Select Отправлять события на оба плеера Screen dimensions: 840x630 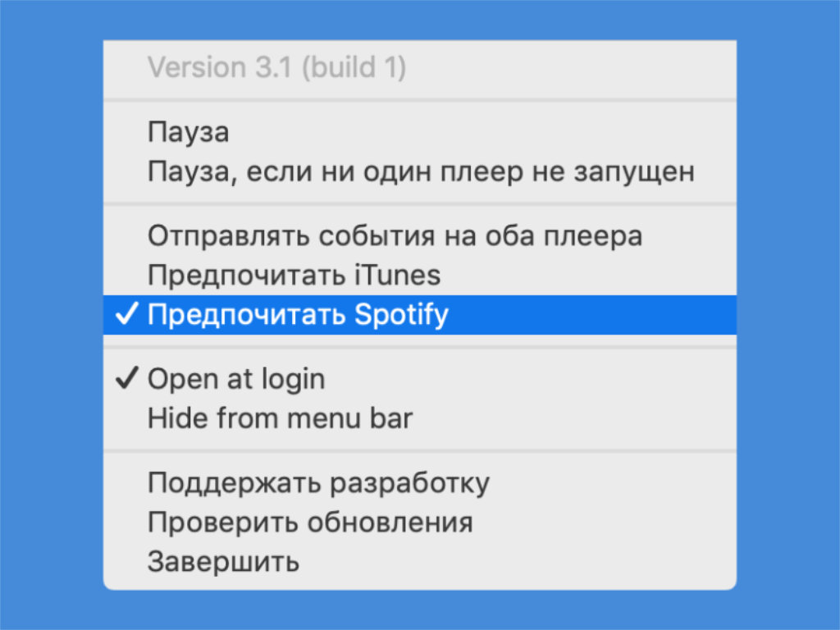(395, 236)
